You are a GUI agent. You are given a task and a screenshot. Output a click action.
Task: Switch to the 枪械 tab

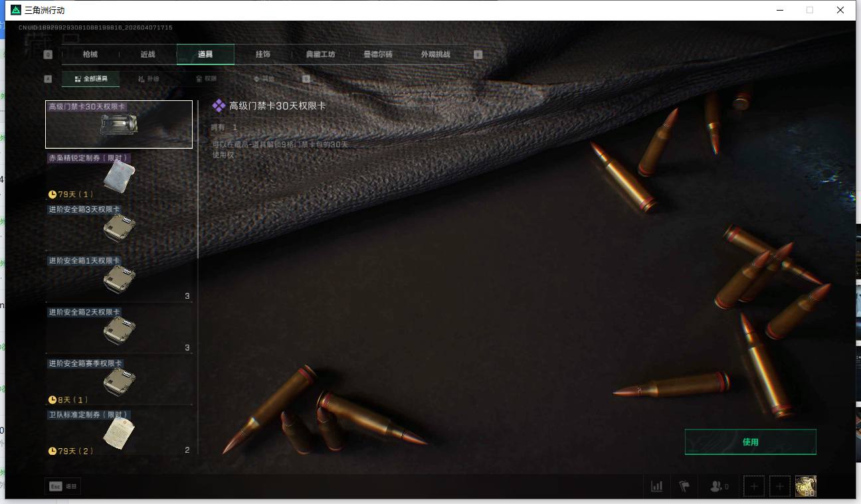point(90,54)
